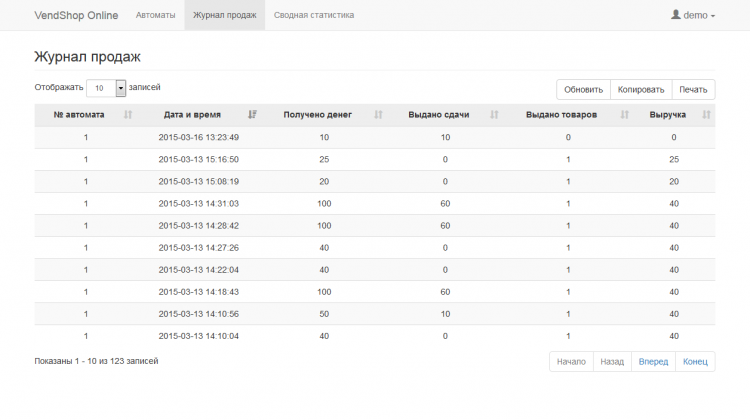Select the row dated 2015-03-13 14:10:56
Image resolution: width=750 pixels, height=420 pixels.
pos(375,314)
